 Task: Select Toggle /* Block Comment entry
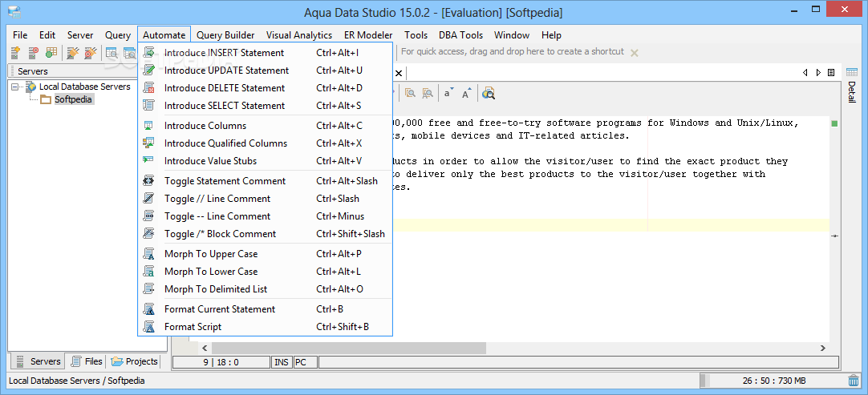click(x=266, y=233)
